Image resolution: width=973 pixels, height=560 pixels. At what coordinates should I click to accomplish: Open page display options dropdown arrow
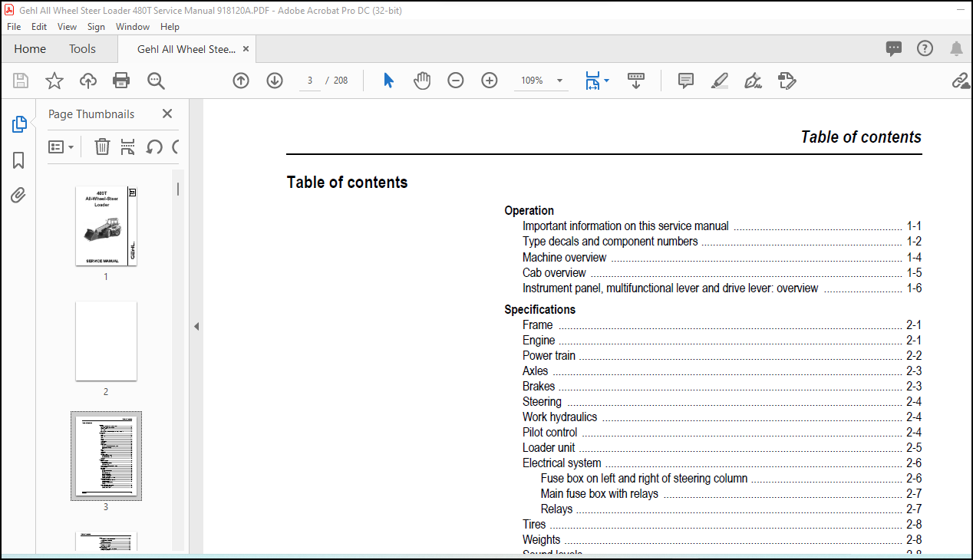(607, 81)
